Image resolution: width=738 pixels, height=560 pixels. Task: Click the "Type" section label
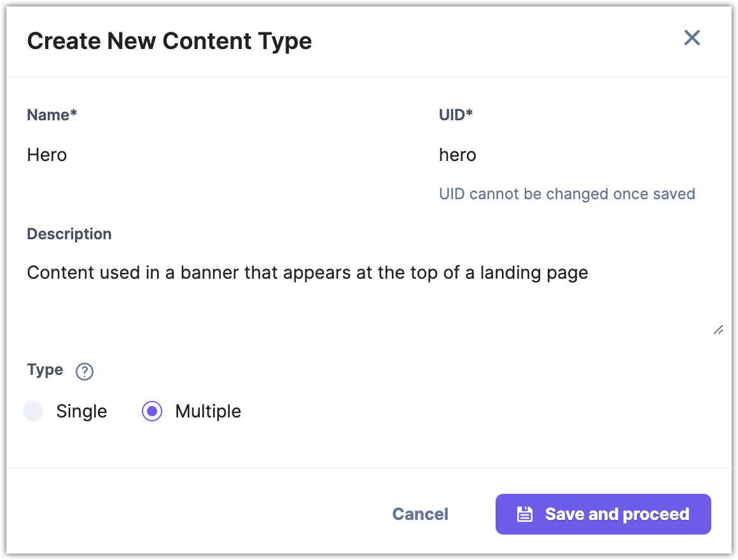coord(45,370)
